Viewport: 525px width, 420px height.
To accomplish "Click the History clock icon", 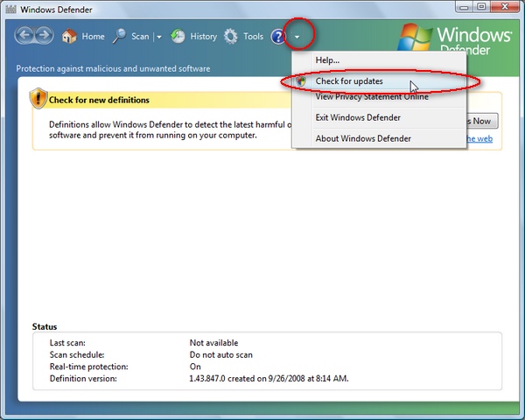I will pyautogui.click(x=178, y=36).
